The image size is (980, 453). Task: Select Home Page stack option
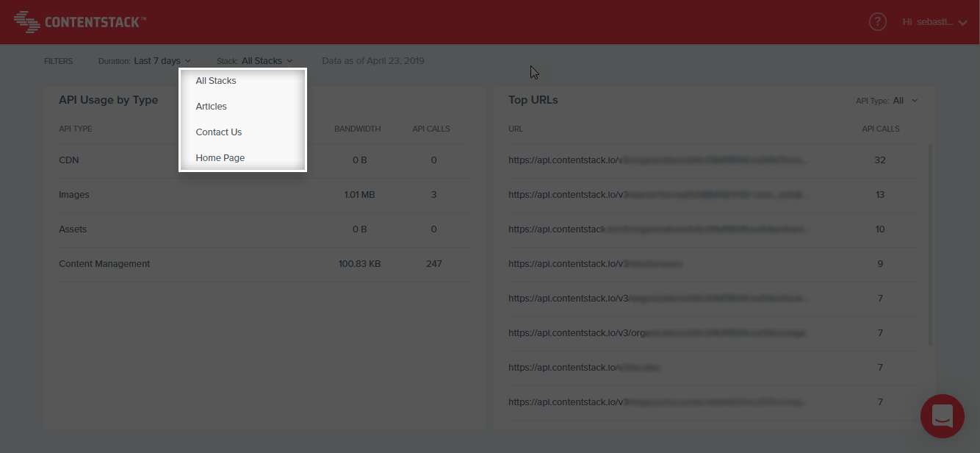coord(220,158)
